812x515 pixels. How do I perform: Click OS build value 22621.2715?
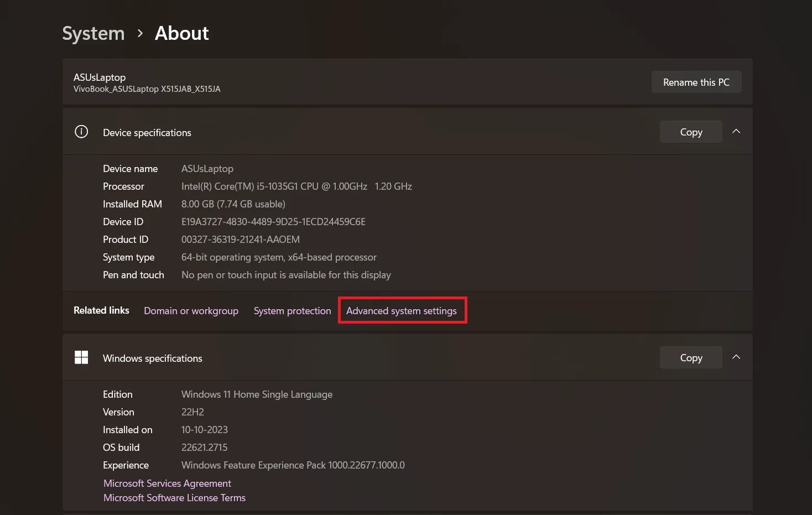pyautogui.click(x=205, y=448)
